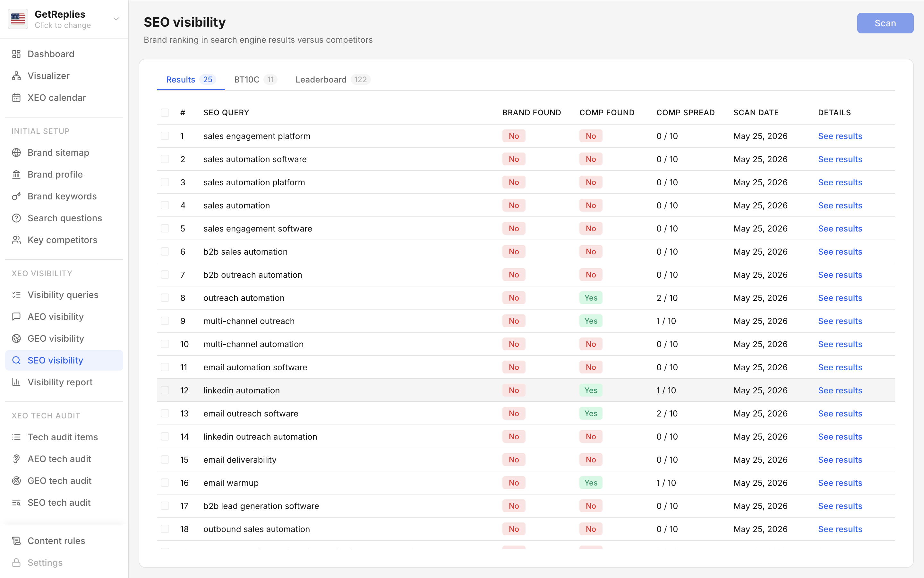The height and width of the screenshot is (578, 924).
Task: Click the Brand Found No badge for b2b outreach automation
Action: point(514,275)
